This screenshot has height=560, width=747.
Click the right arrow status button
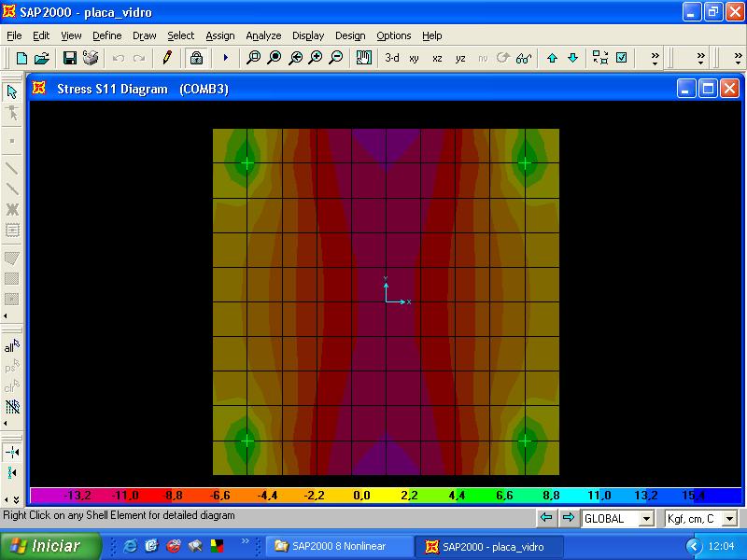(568, 518)
